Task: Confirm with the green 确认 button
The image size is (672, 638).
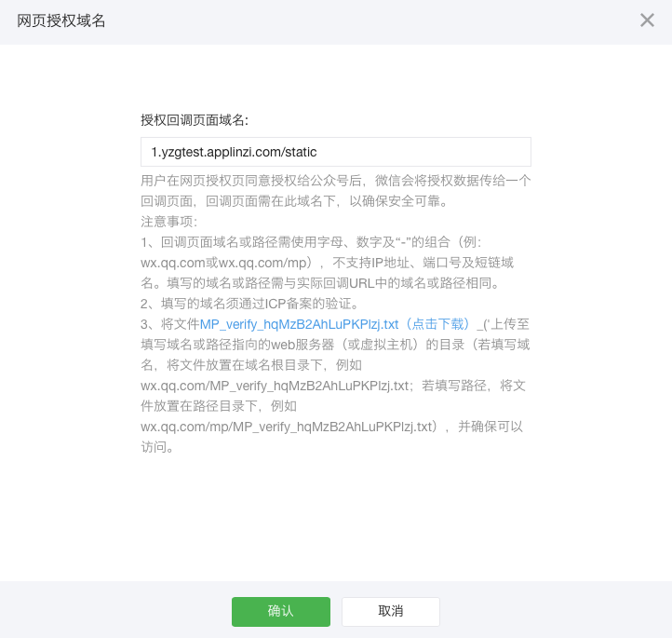Action: click(x=281, y=611)
